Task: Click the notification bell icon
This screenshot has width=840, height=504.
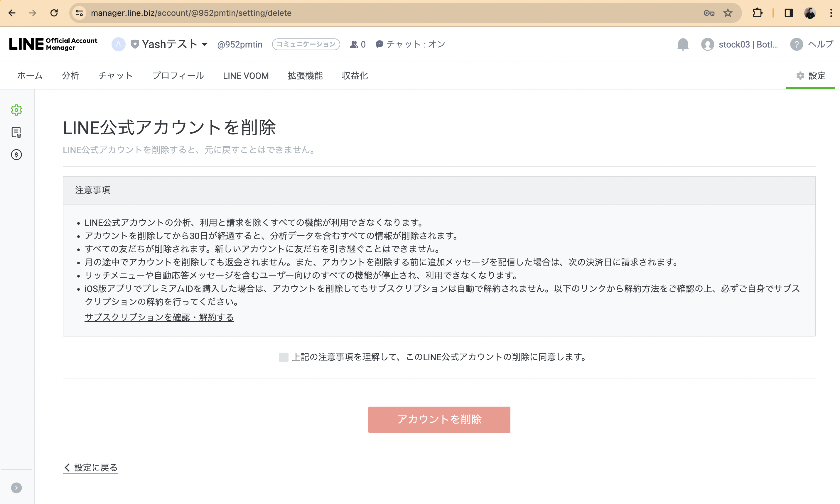Action: (683, 45)
